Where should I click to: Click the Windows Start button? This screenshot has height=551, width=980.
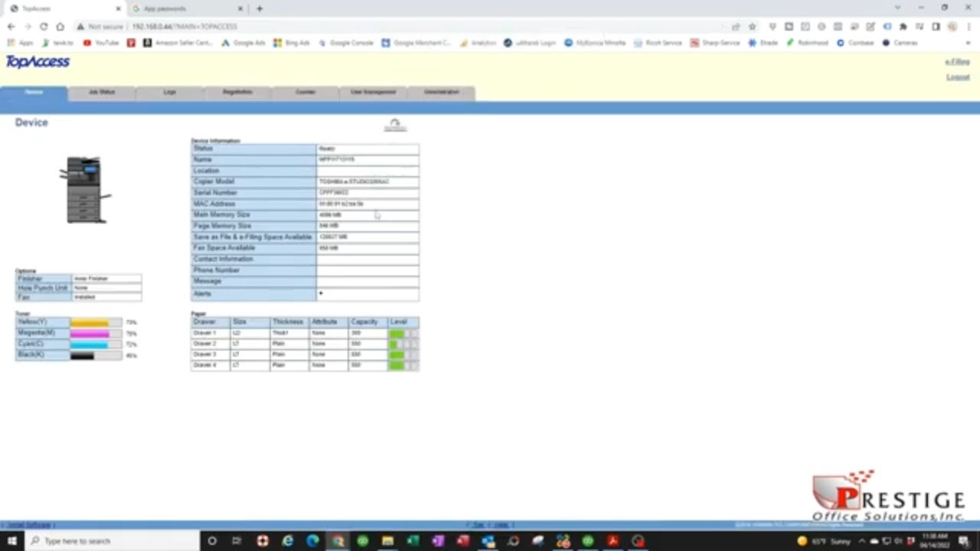(x=12, y=541)
